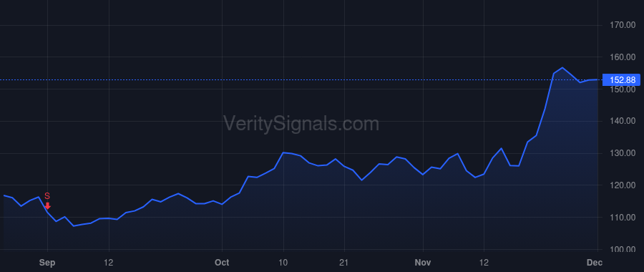
Task: Click the VeritySignals.com watermark
Action: 301,124
